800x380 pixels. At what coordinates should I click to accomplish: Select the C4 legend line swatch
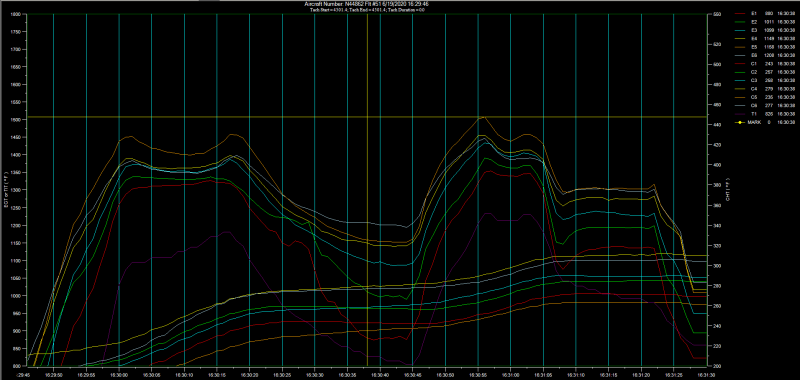(x=740, y=89)
